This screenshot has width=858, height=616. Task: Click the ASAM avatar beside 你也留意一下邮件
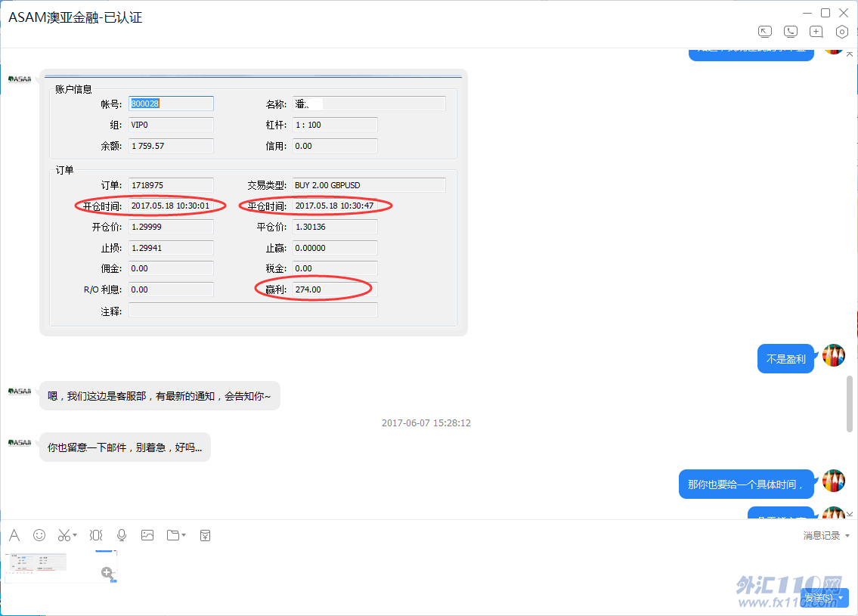pos(20,443)
